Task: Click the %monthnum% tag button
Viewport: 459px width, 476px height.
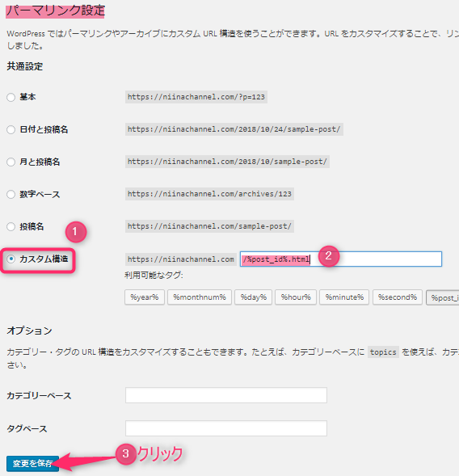Action: (x=200, y=297)
